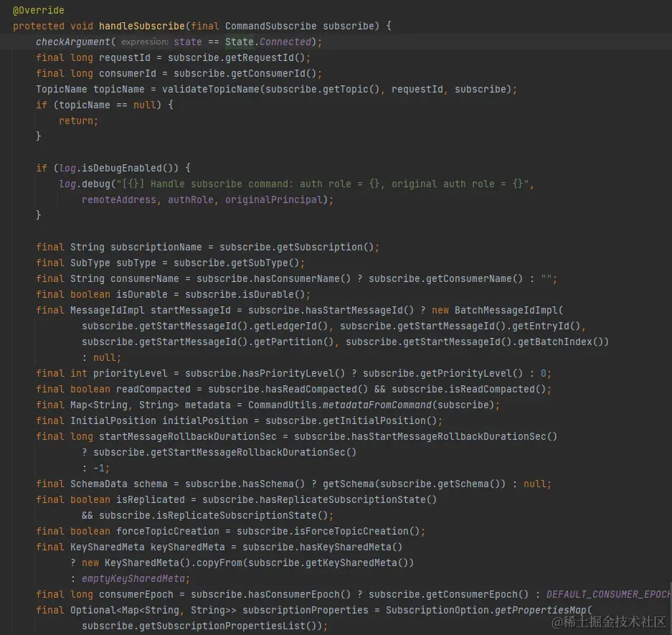Click subscribe.getConsumerId() call

click(245, 74)
